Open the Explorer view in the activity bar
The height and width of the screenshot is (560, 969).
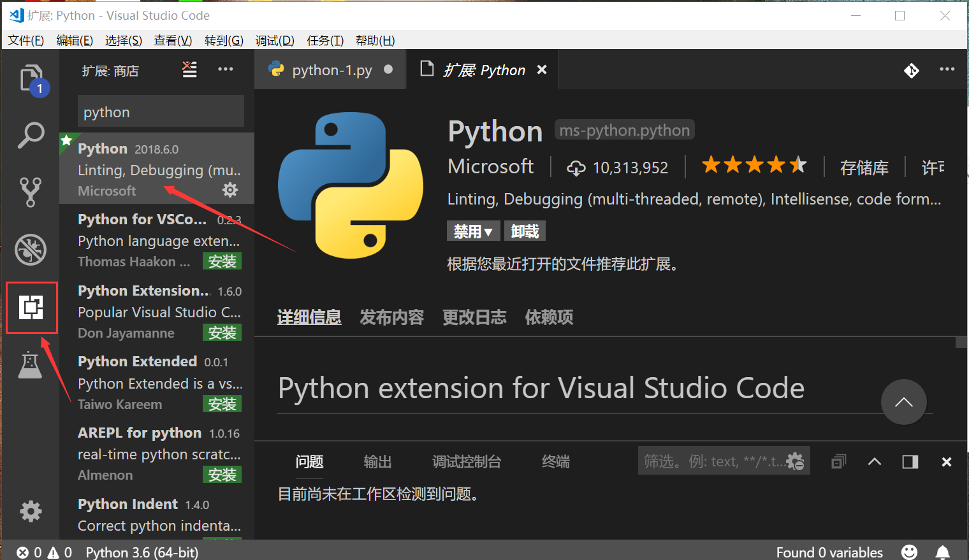31,79
